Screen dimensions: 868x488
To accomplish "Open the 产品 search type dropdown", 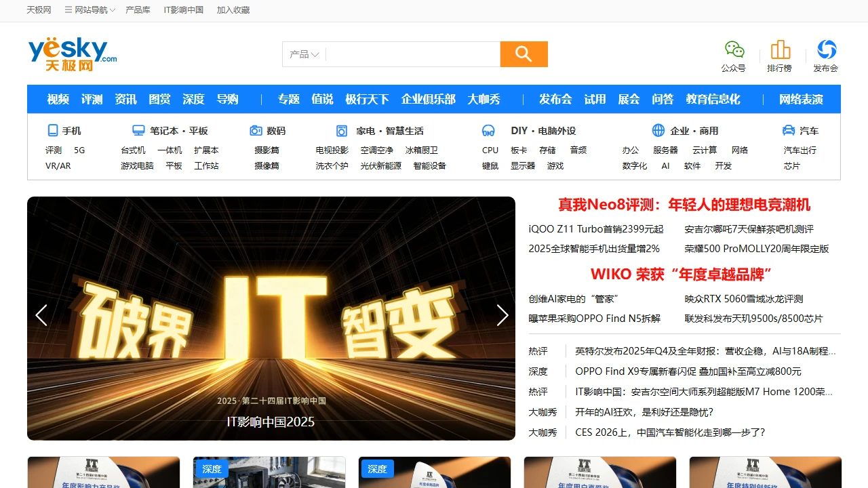I will [303, 54].
